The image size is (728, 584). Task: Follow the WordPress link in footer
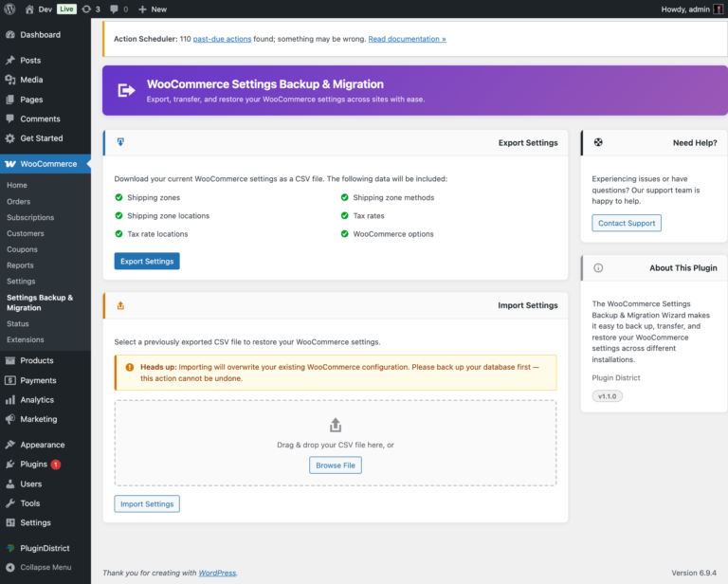pos(217,573)
